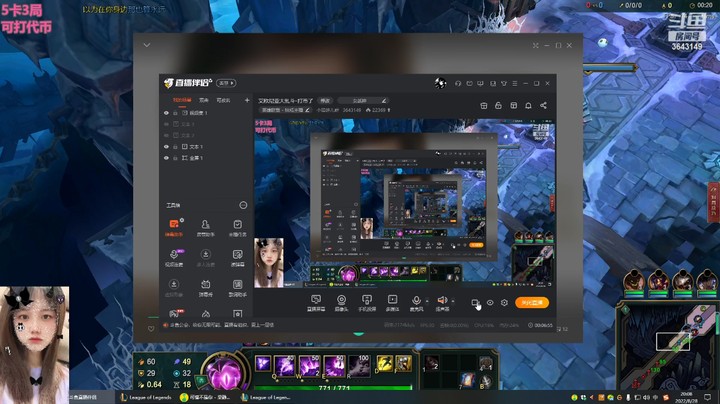Viewport: 720px width, 404px height.
Task: Toggle the lock on first source layer
Action: click(175, 113)
